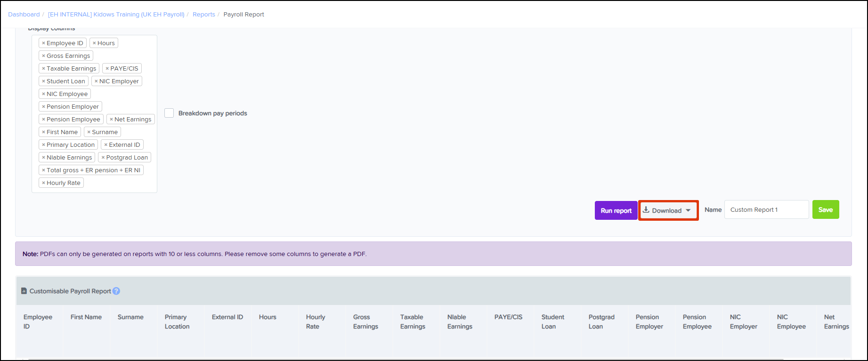Open the Download dropdown menu
868x361 pixels.
pyautogui.click(x=668, y=210)
